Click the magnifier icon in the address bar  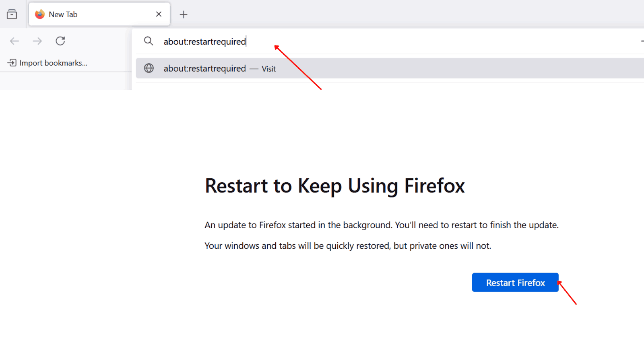[149, 41]
